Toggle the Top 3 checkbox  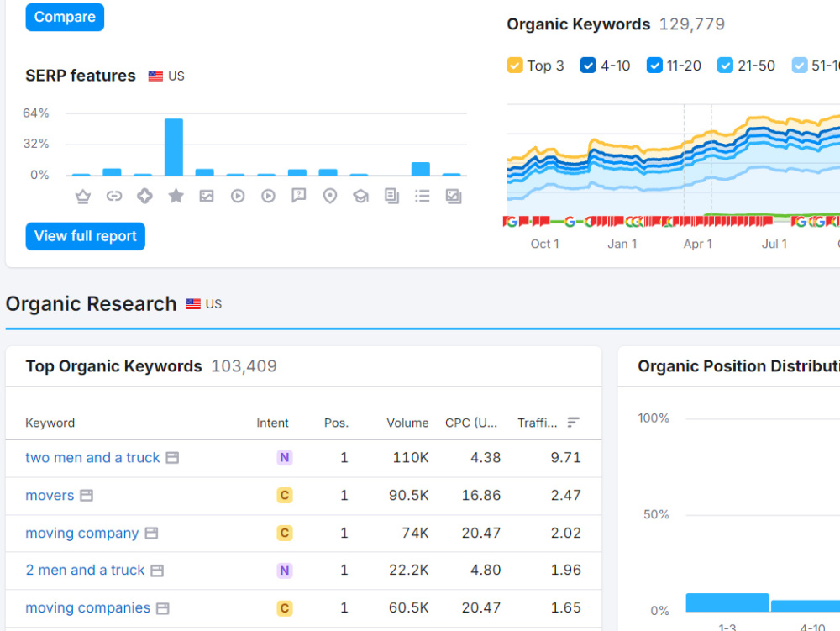[514, 66]
